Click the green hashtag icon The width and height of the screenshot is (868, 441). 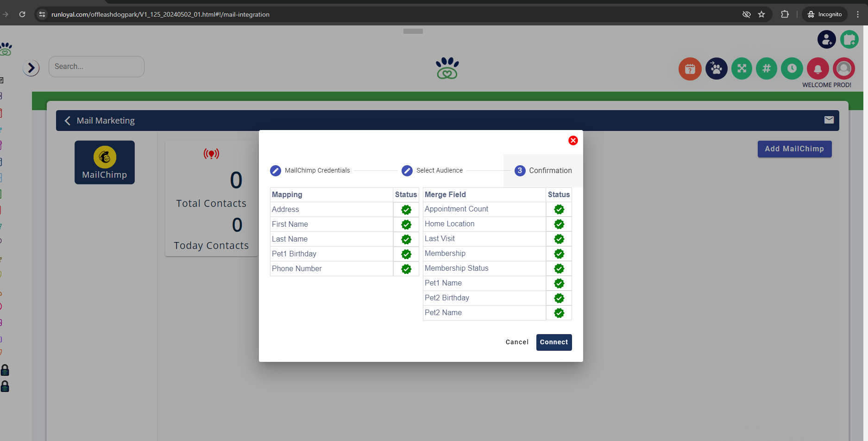click(x=767, y=68)
